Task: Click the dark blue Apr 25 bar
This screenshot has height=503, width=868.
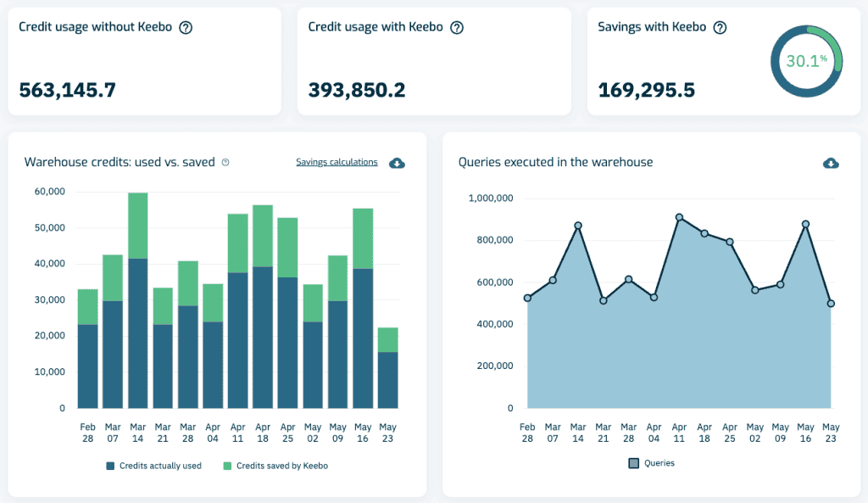Action: click(x=288, y=343)
